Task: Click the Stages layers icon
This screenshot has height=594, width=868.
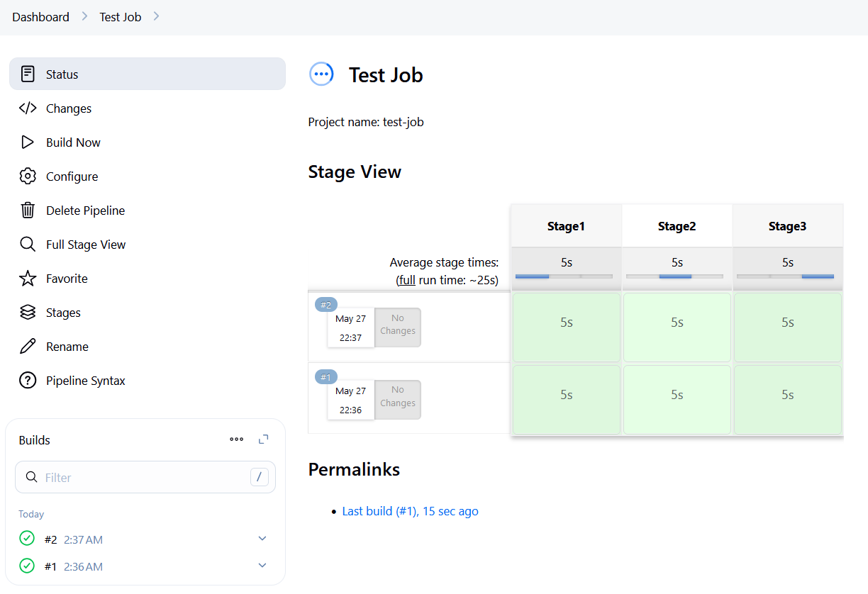Action: [x=28, y=313]
